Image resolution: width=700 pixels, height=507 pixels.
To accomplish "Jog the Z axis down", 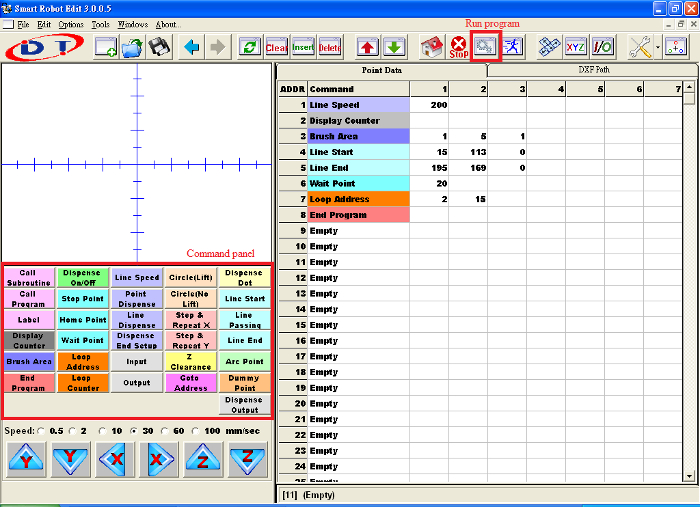I will pyautogui.click(x=246, y=459).
